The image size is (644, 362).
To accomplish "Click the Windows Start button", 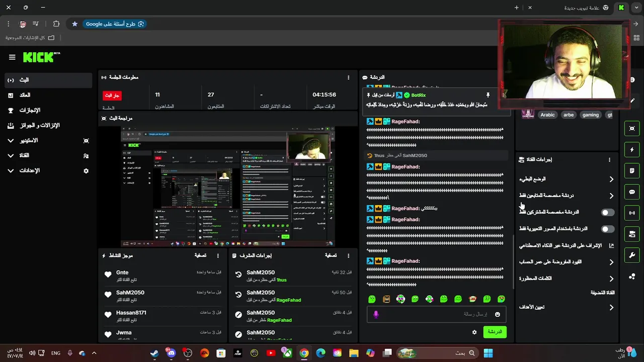I will tap(488, 353).
